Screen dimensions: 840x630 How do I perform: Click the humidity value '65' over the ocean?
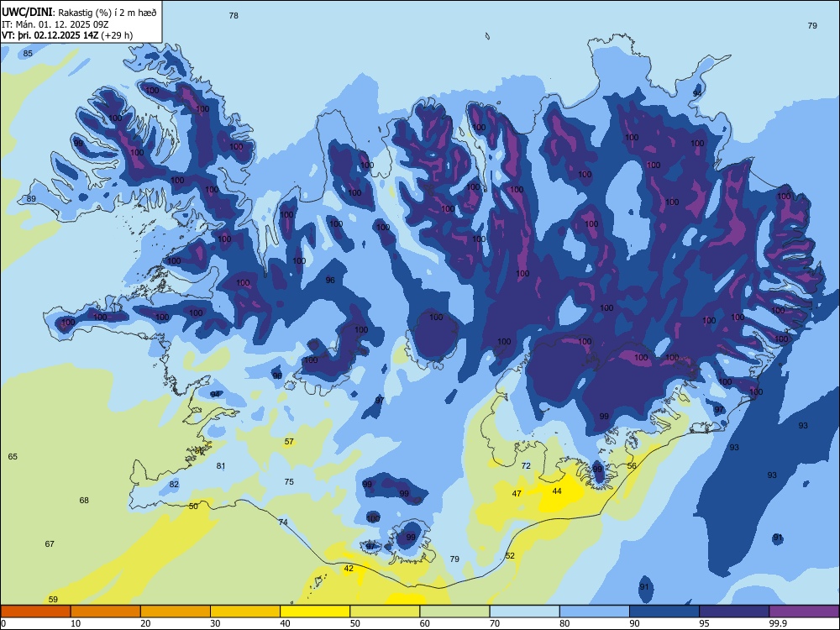tap(13, 456)
